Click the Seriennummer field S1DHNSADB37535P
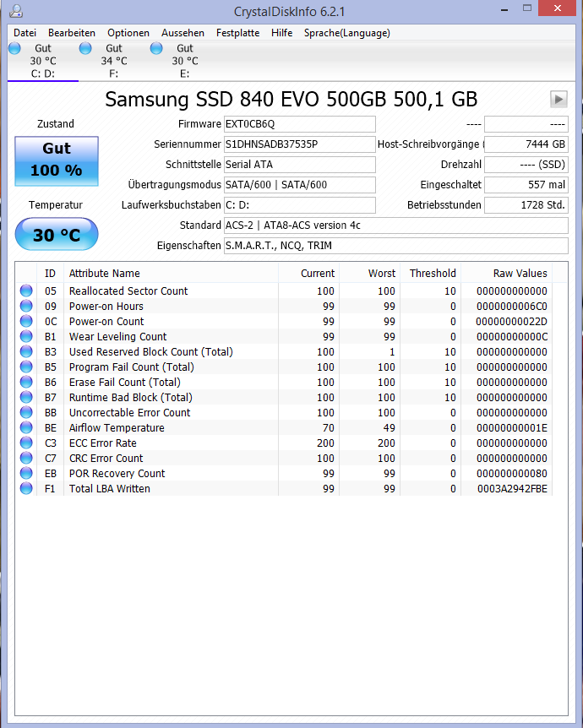This screenshot has width=583, height=728. tap(300, 144)
